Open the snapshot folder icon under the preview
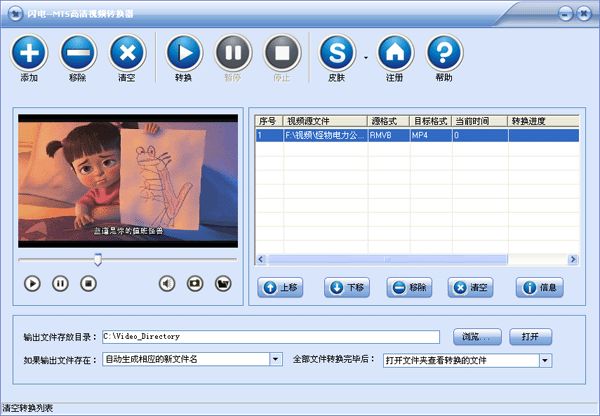Viewport: 600px width, 416px height. [223, 283]
